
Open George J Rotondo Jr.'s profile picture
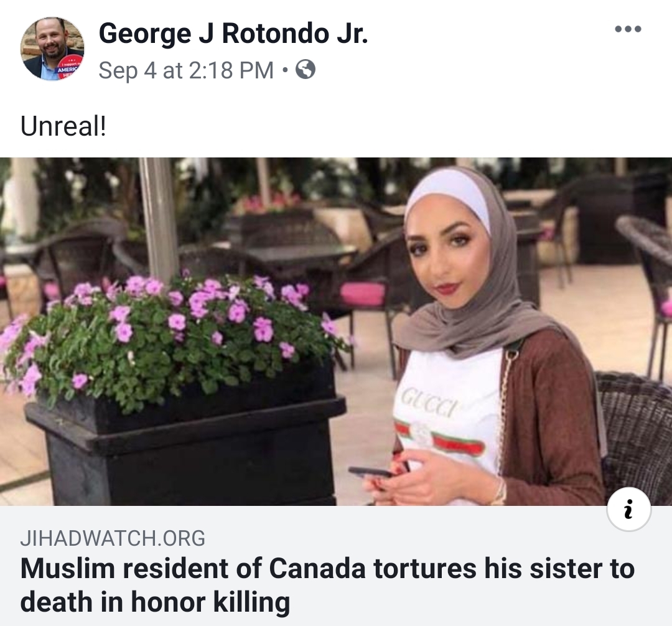[x=52, y=49]
